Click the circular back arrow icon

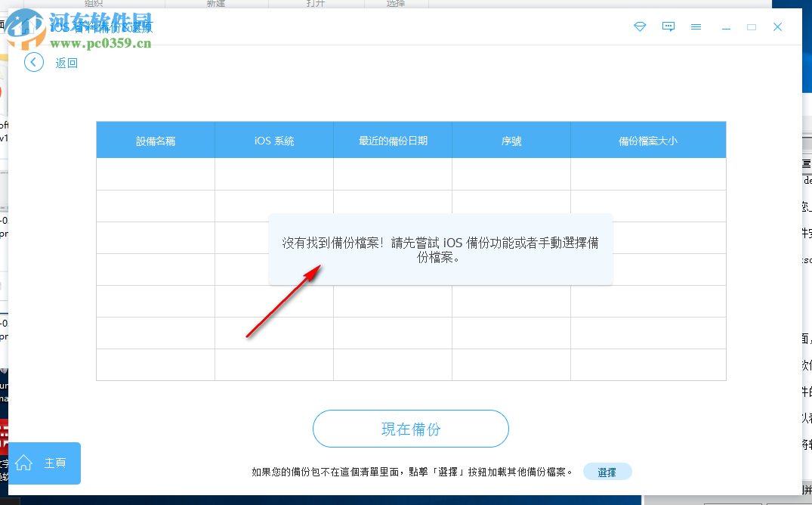pyautogui.click(x=33, y=62)
